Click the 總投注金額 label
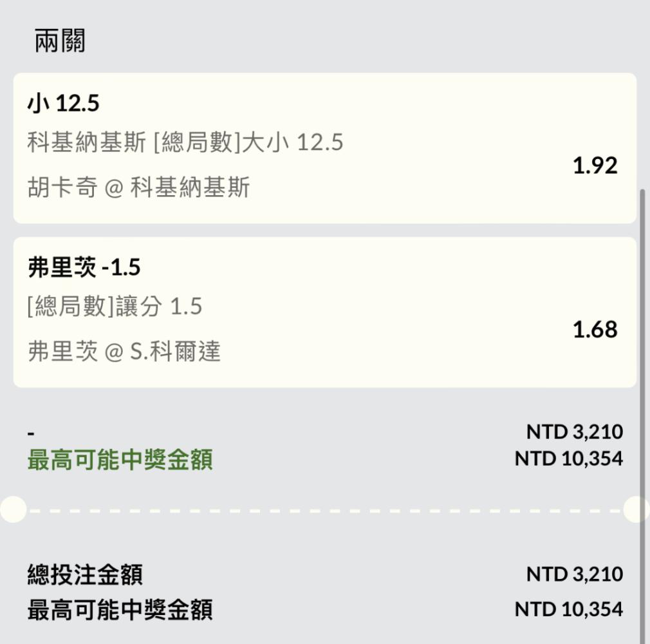The image size is (650, 644). (x=85, y=574)
